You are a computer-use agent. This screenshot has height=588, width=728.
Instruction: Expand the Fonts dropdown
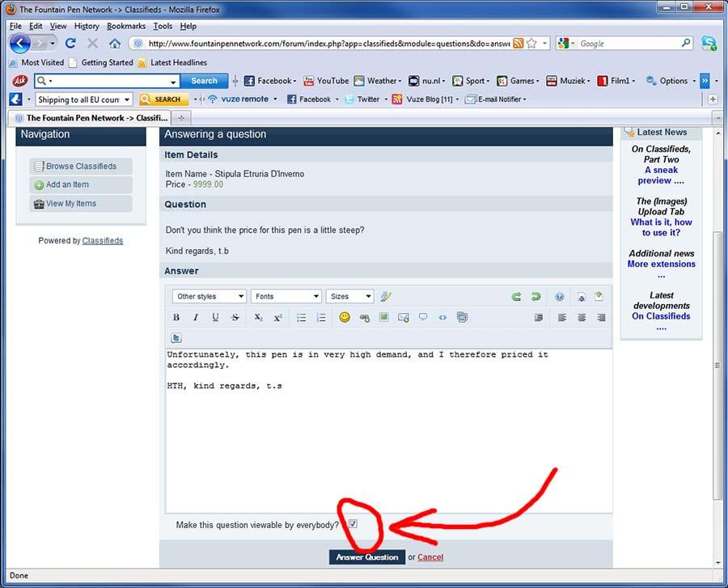[286, 297]
